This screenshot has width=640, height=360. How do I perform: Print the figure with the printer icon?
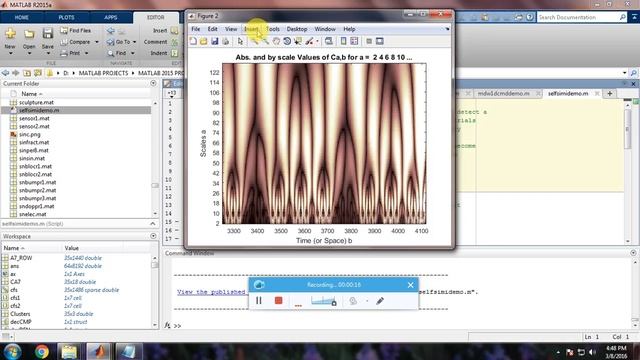pos(225,41)
